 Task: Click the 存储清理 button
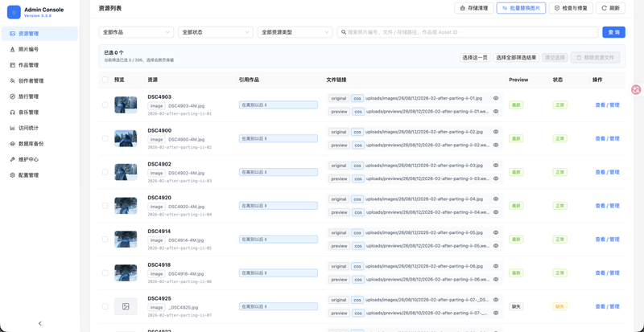(473, 8)
